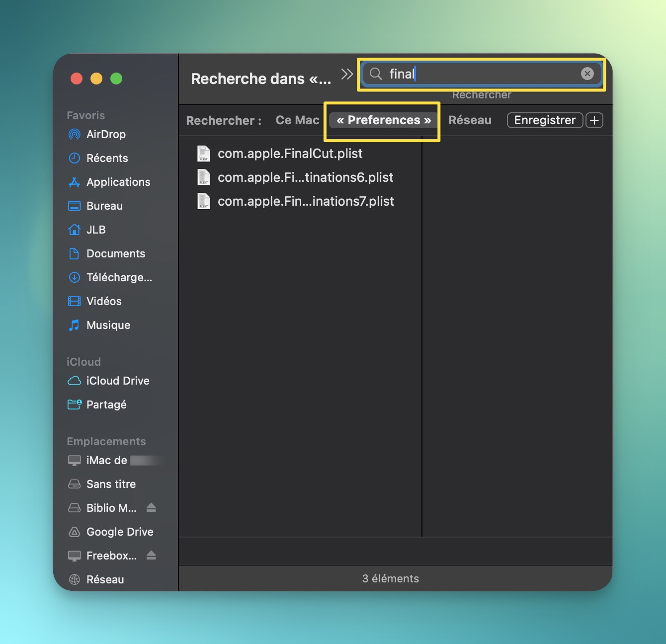Eject the Freebox… volume
Screen dimensions: 666x644
[152, 555]
